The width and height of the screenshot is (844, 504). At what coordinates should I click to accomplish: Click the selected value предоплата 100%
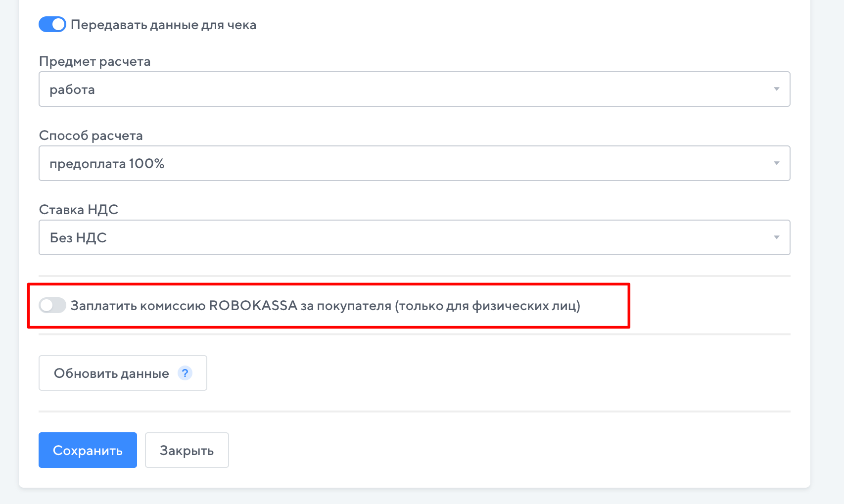[107, 164]
